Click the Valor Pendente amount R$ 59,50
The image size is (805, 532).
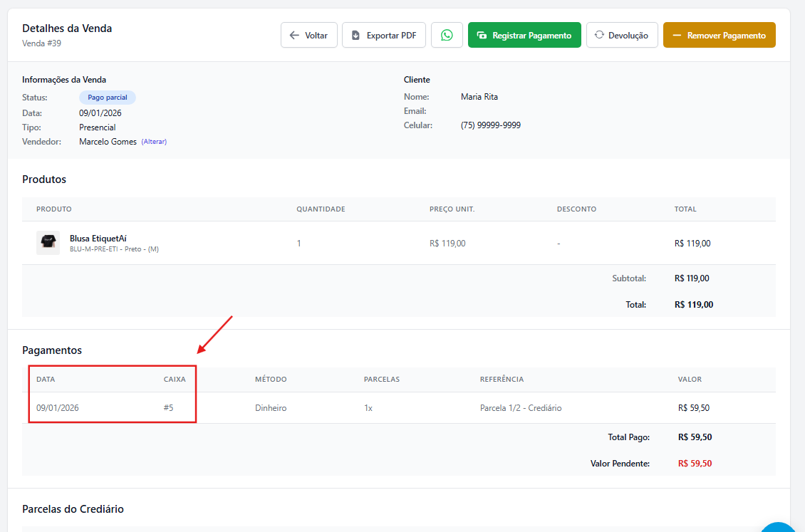[x=695, y=464]
